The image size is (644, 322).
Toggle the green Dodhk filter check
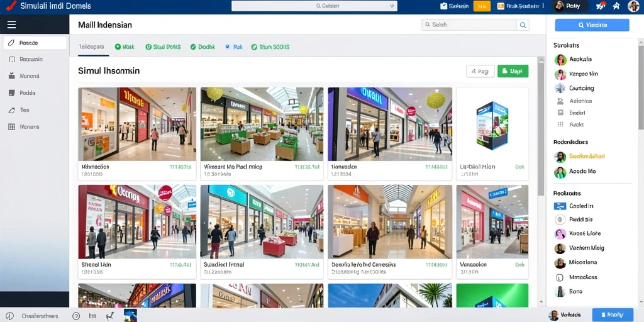click(193, 47)
